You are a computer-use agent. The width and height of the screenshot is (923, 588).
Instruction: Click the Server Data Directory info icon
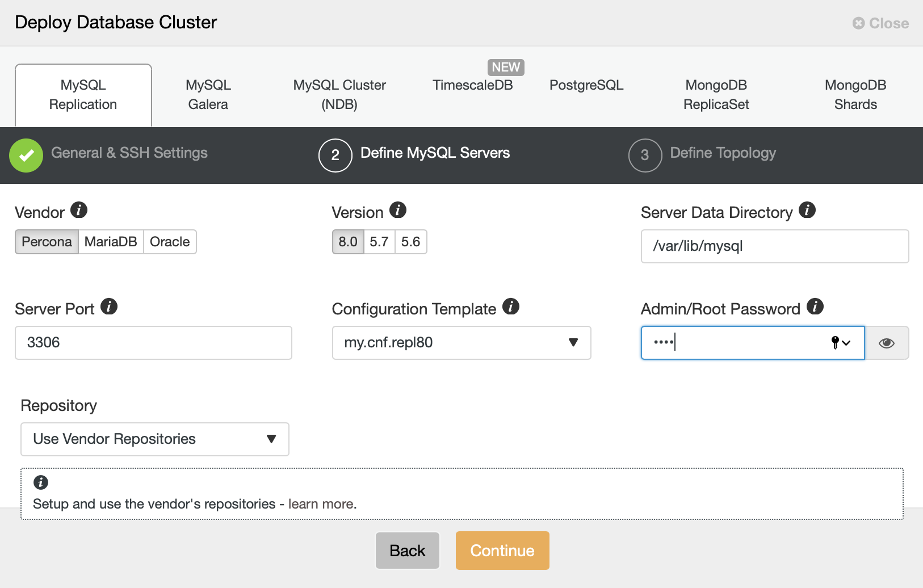(807, 210)
